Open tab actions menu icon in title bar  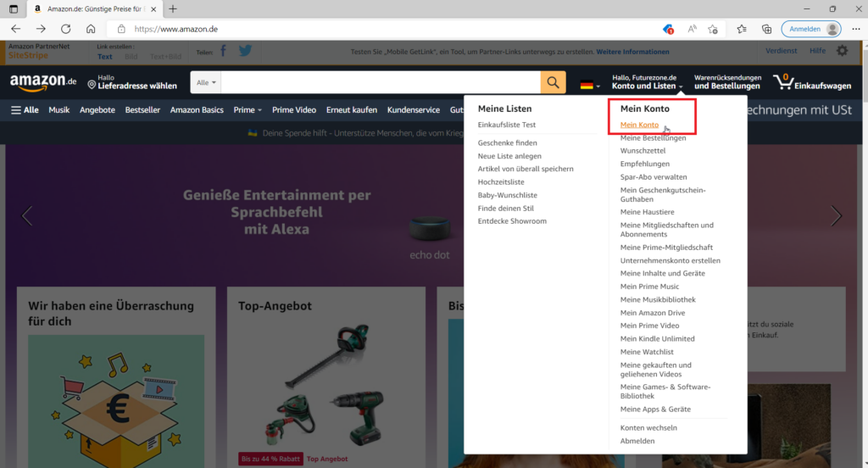[x=14, y=8]
